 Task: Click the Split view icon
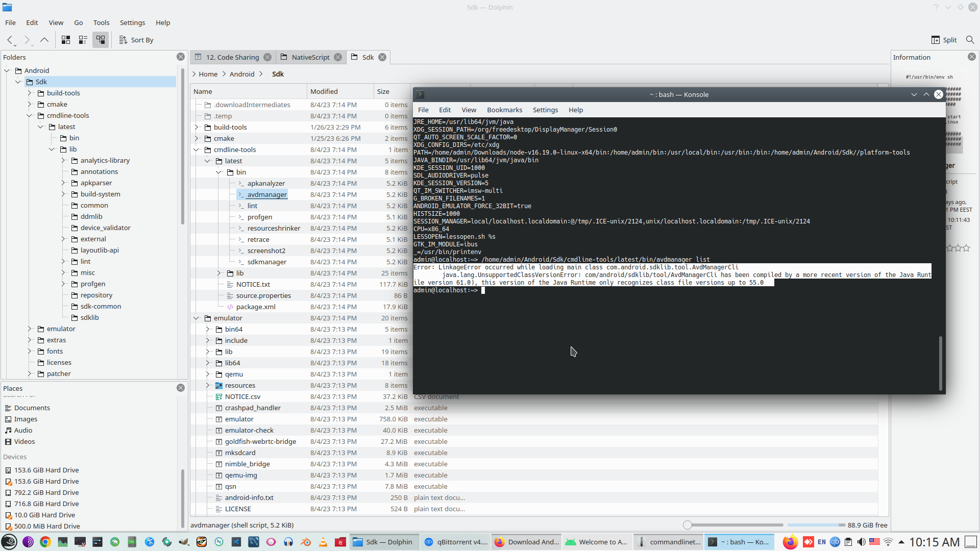click(944, 40)
